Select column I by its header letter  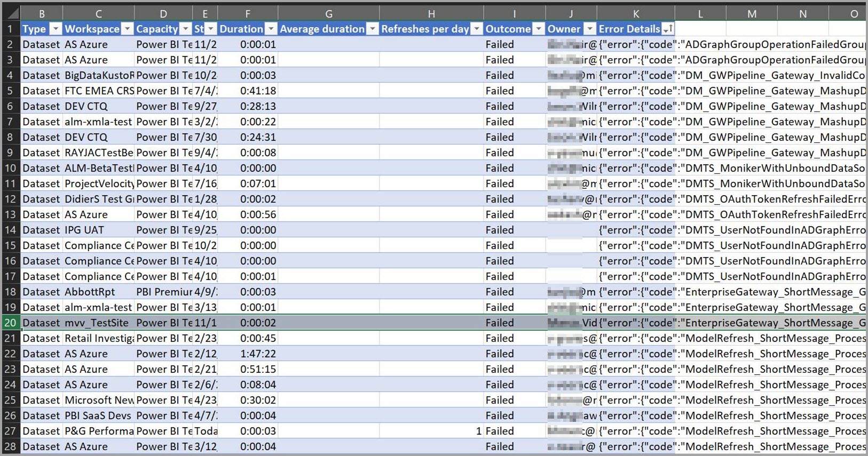pos(515,14)
